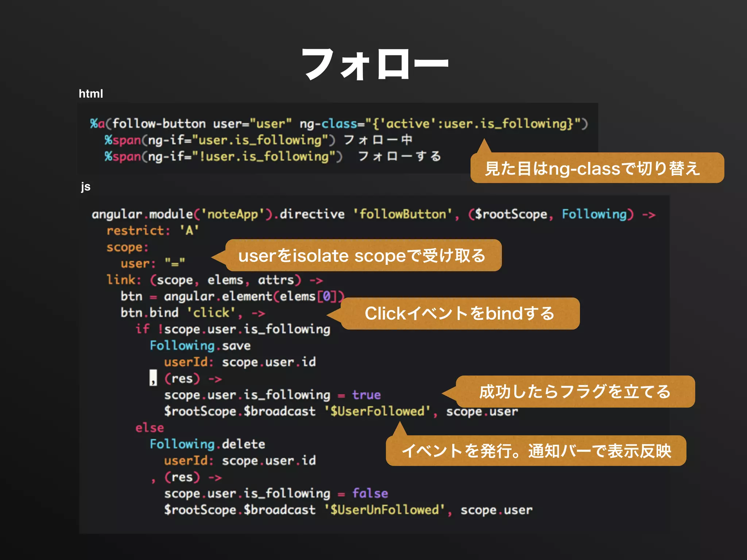Click the callout '成功したらフラグを立てる'
Viewport: 747px width, 560px height.
(575, 392)
